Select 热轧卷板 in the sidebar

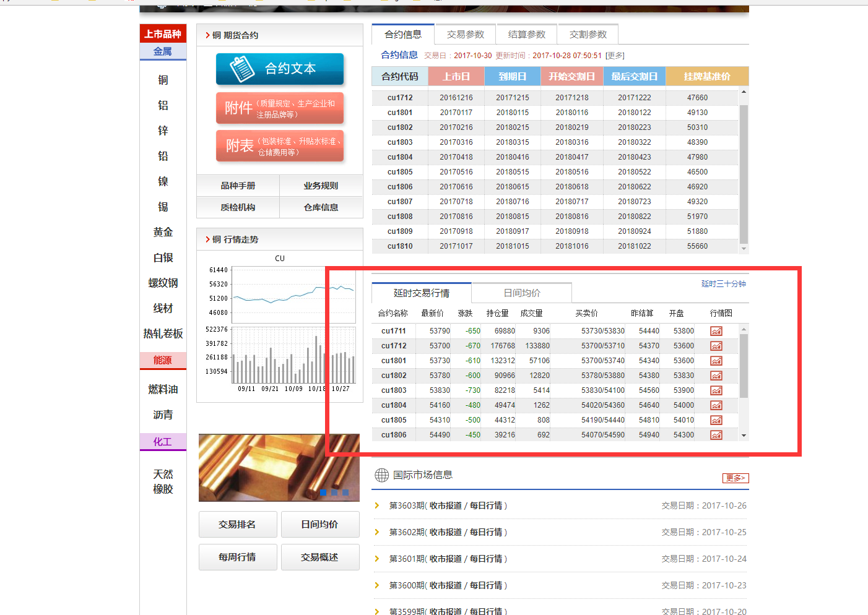pyautogui.click(x=163, y=333)
